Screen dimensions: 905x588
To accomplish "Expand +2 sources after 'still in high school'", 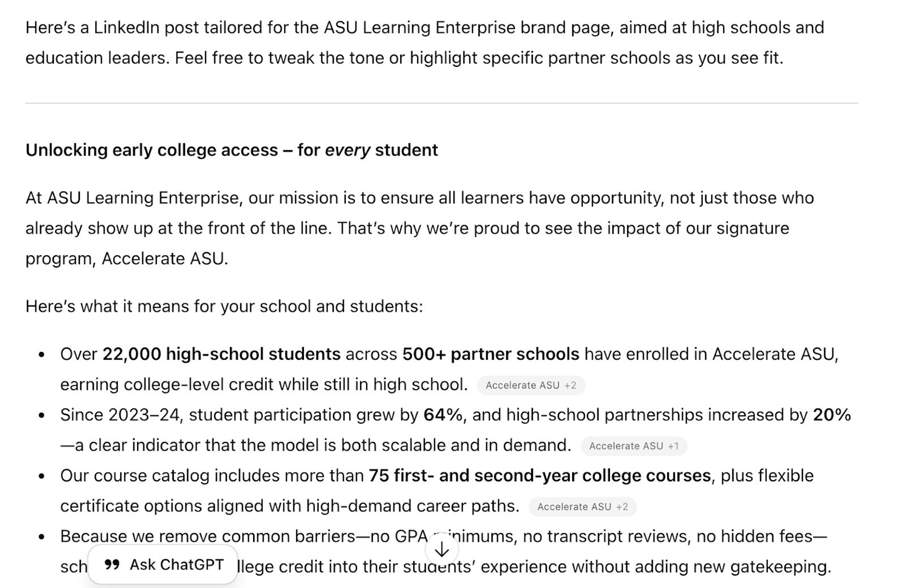I will tap(570, 385).
